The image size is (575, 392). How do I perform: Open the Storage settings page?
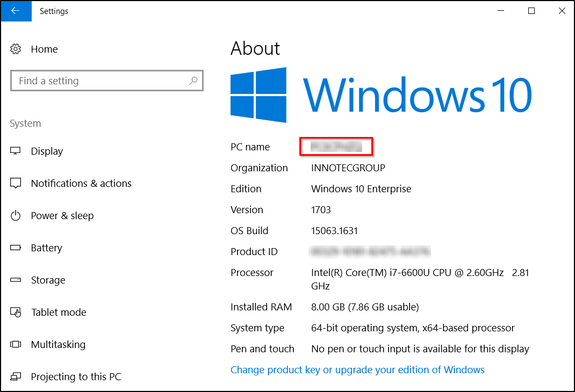pyautogui.click(x=48, y=280)
